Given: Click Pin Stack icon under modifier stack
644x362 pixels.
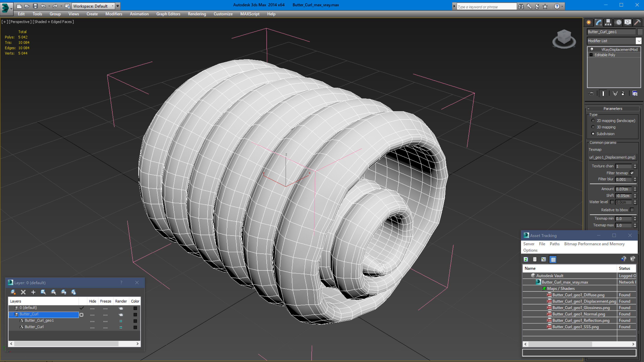Looking at the screenshot, I should (x=591, y=93).
